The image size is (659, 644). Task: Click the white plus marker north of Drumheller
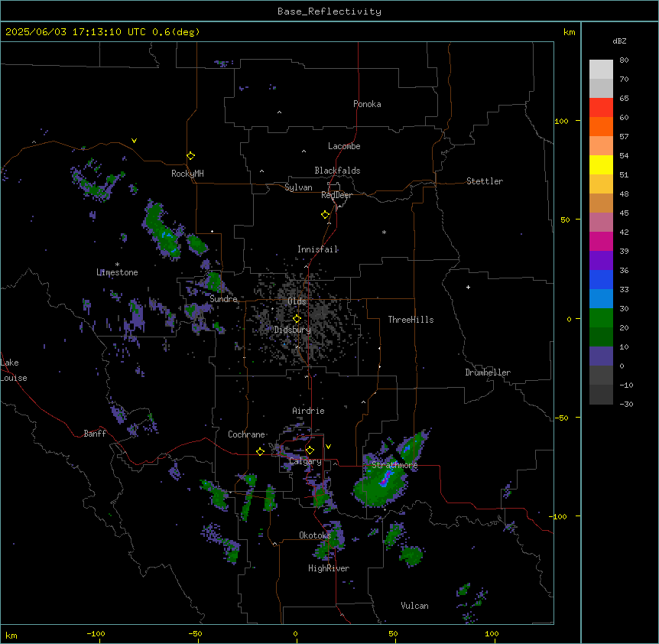click(x=468, y=287)
